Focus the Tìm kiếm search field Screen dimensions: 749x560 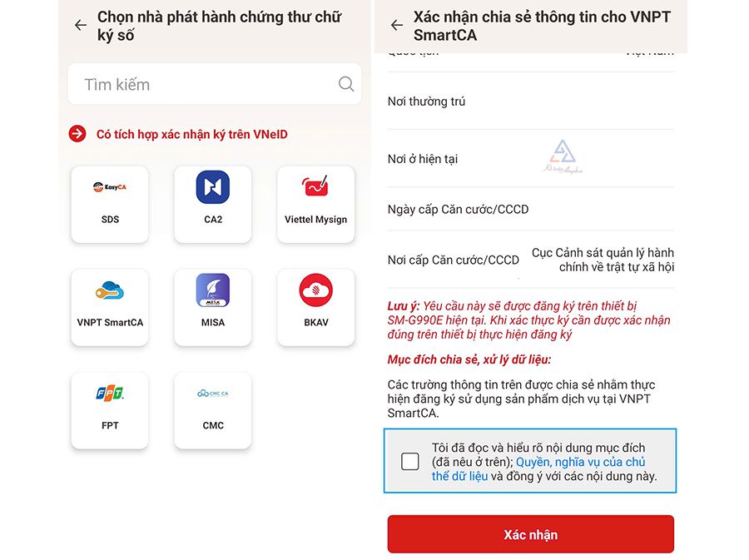[215, 84]
